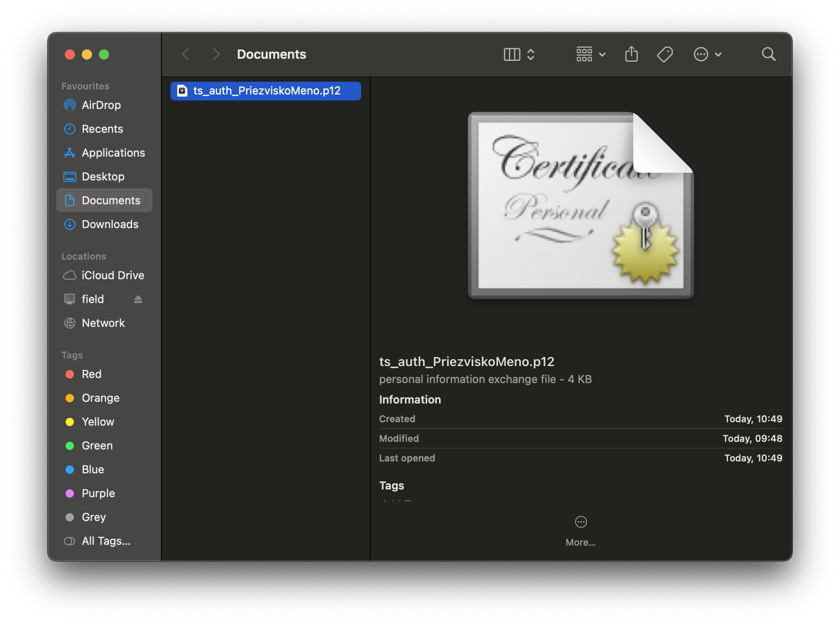Screen dimensions: 840x624
Task: Open the Group By grid dropdown
Action: pos(591,54)
